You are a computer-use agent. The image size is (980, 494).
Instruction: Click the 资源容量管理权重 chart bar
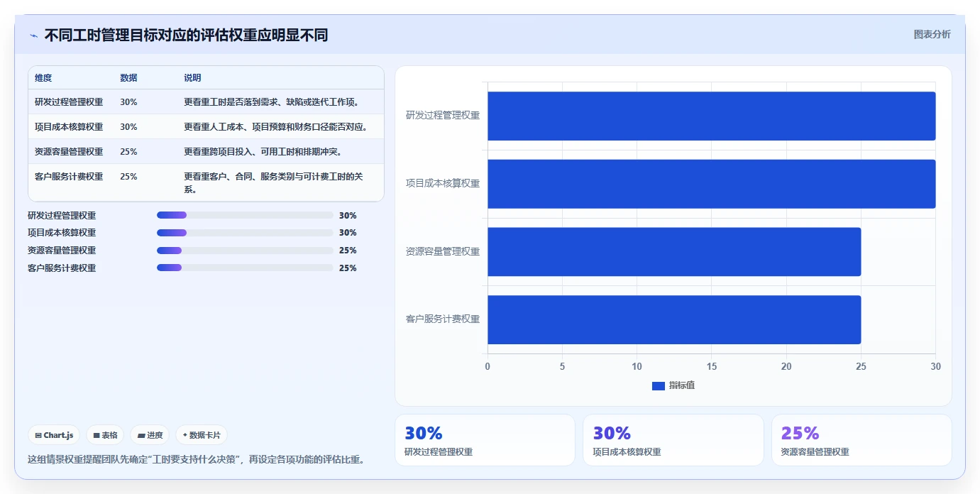coord(674,252)
